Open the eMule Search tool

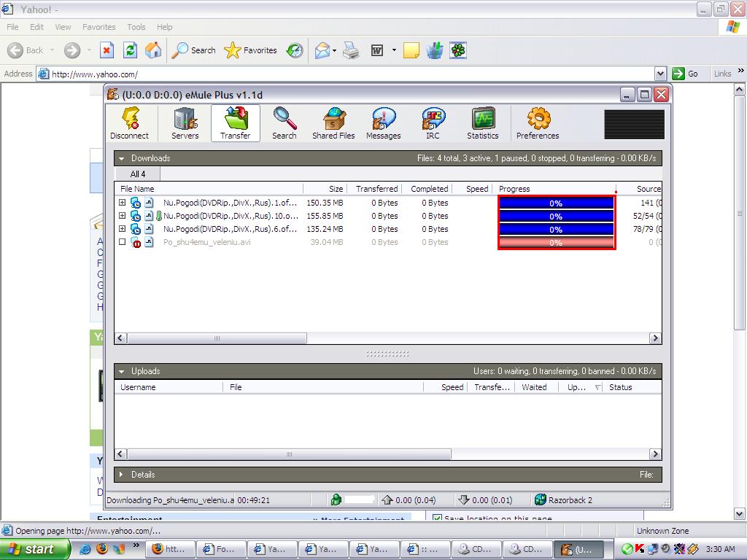click(x=285, y=124)
